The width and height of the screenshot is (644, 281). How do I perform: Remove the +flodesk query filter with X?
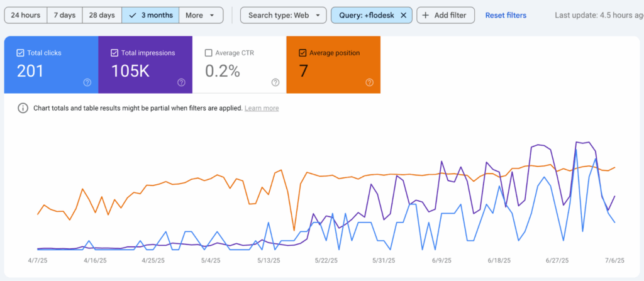(x=403, y=15)
